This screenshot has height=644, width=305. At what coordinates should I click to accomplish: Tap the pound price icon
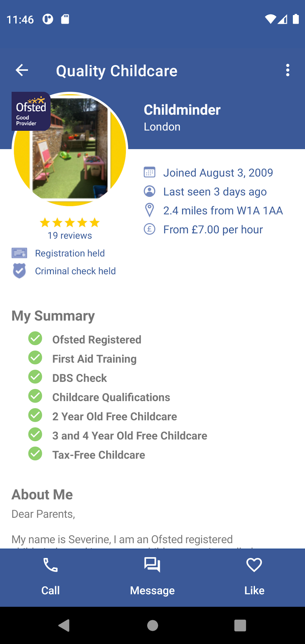(x=150, y=229)
